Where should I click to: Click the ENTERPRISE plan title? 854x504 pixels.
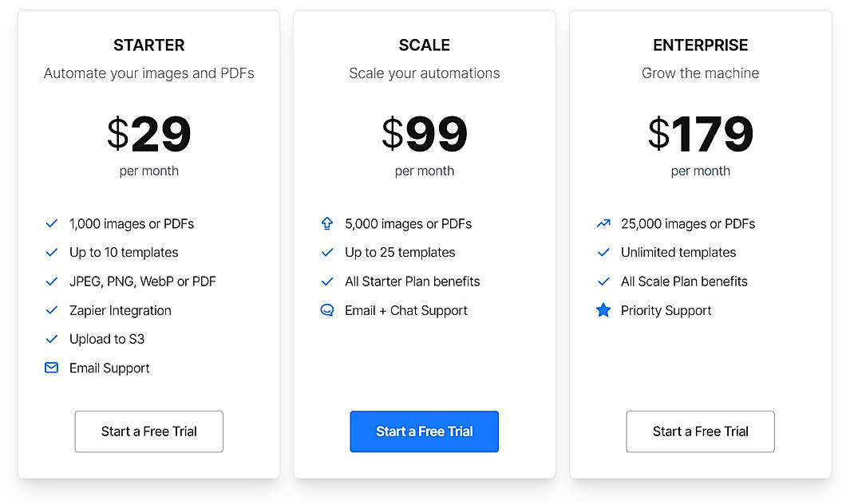click(x=700, y=45)
